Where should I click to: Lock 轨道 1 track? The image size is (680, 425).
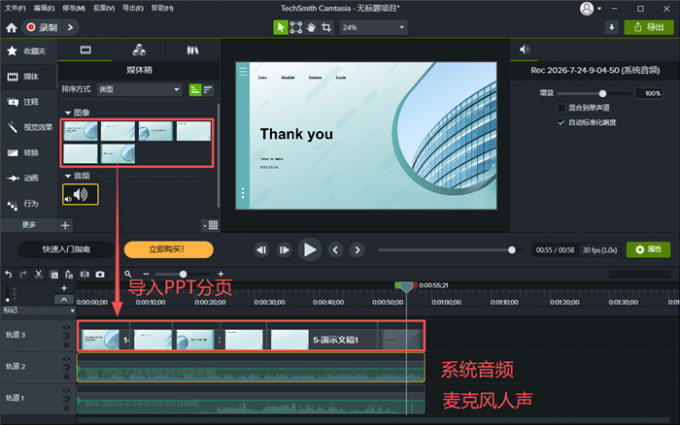66,407
